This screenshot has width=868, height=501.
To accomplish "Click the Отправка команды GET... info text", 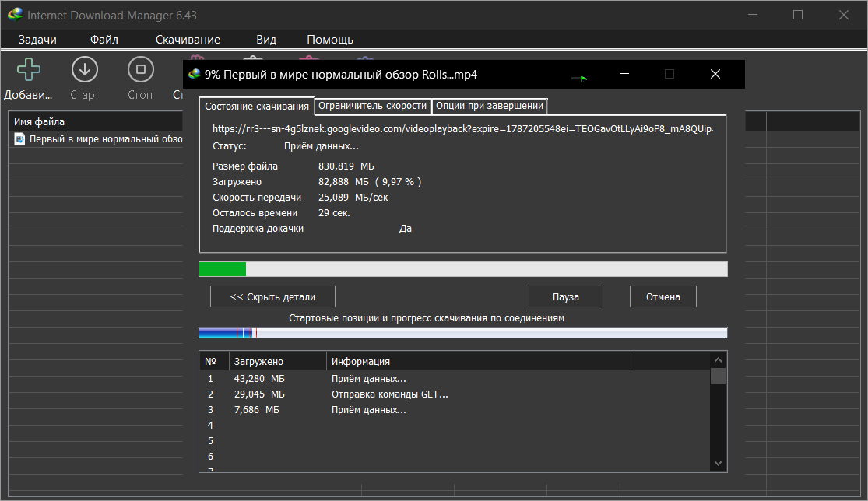I will pos(390,394).
